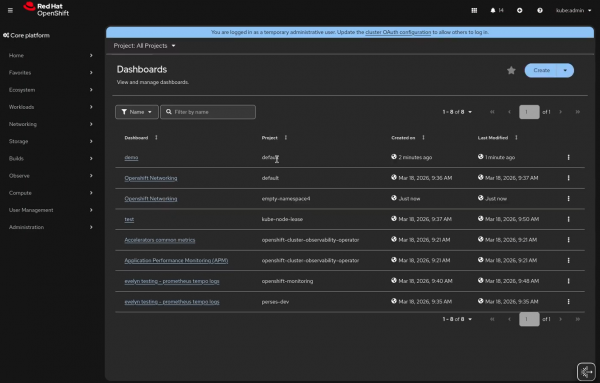600x383 pixels.
Task: Open the kube:admin user menu
Action: 573,10
